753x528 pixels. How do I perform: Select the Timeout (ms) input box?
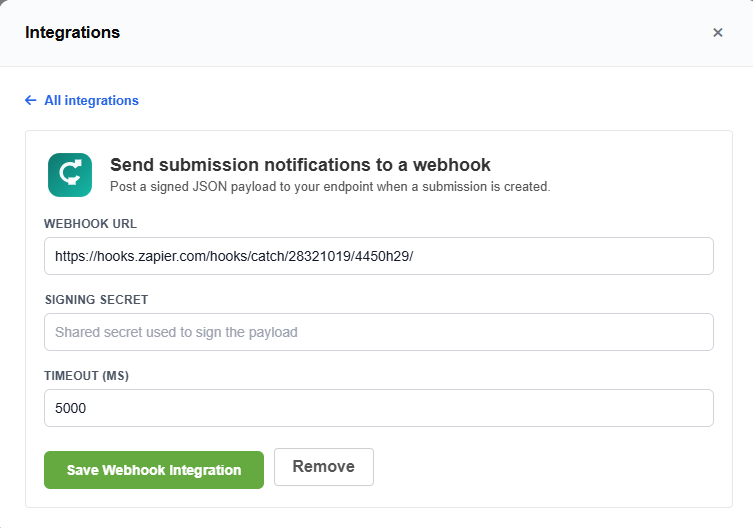pyautogui.click(x=378, y=408)
